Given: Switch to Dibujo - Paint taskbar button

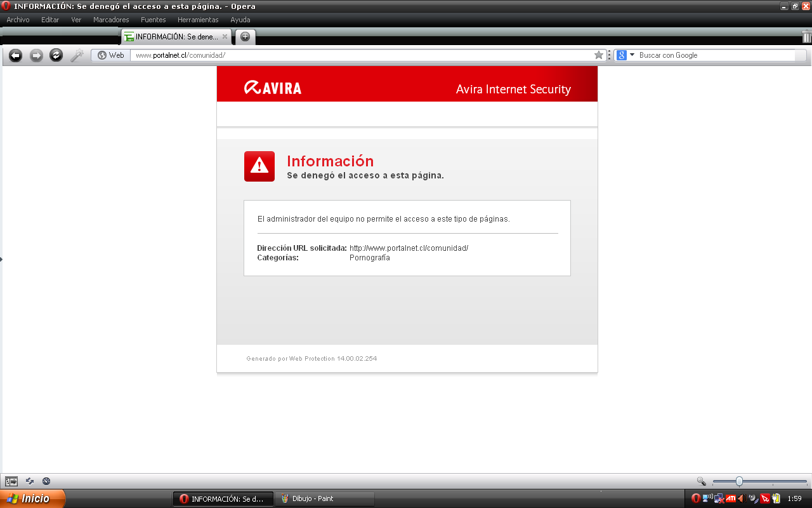Looking at the screenshot, I should tap(324, 498).
